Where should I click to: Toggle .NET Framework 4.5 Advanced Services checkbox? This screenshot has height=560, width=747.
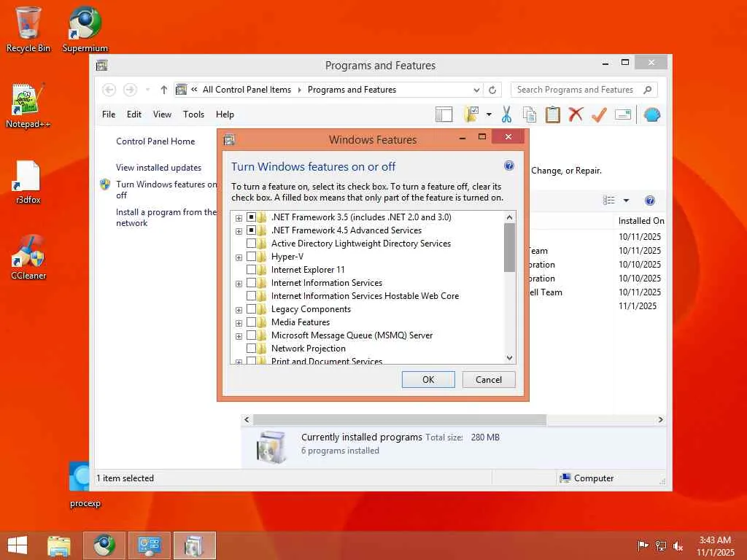[x=251, y=230]
